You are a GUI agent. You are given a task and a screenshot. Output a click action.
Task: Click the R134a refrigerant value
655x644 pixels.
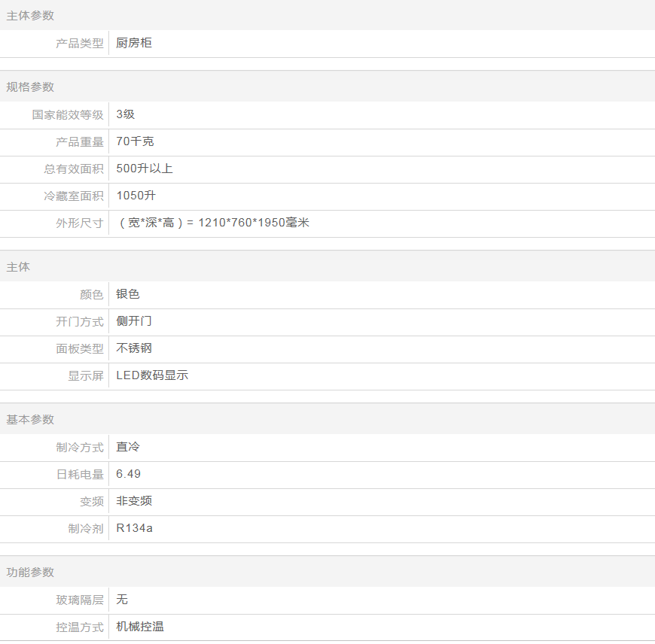(135, 528)
